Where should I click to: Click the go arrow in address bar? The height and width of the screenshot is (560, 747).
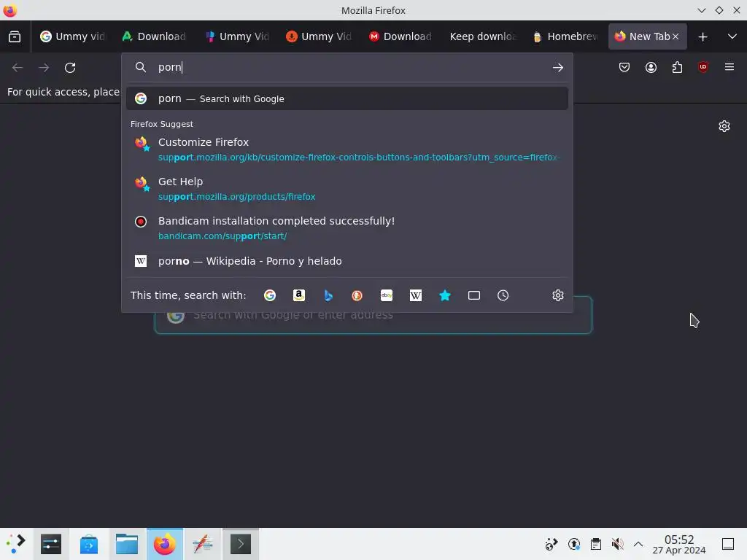pos(558,68)
